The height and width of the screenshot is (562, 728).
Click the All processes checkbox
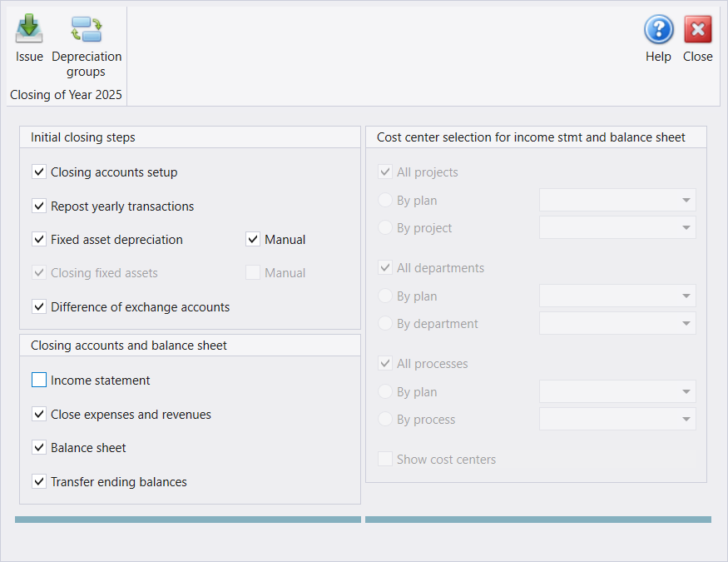point(385,363)
